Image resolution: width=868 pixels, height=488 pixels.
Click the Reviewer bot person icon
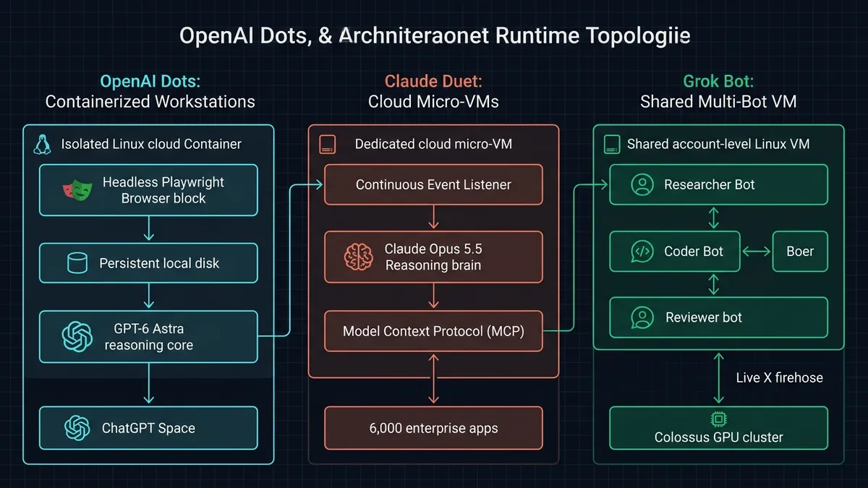[642, 317]
